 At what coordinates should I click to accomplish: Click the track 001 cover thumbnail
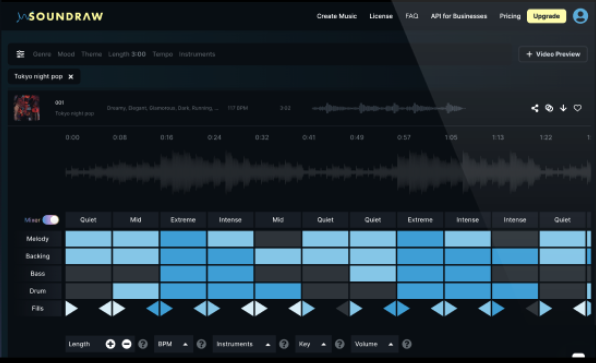pos(27,108)
